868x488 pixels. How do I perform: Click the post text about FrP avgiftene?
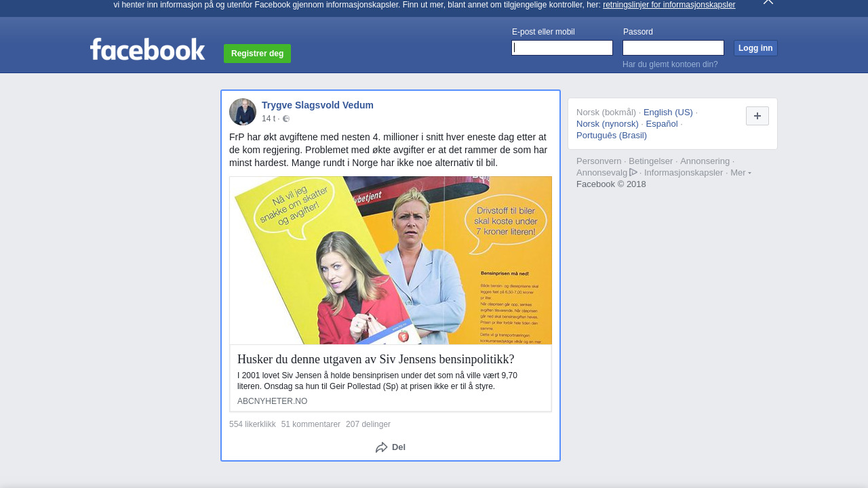click(388, 150)
